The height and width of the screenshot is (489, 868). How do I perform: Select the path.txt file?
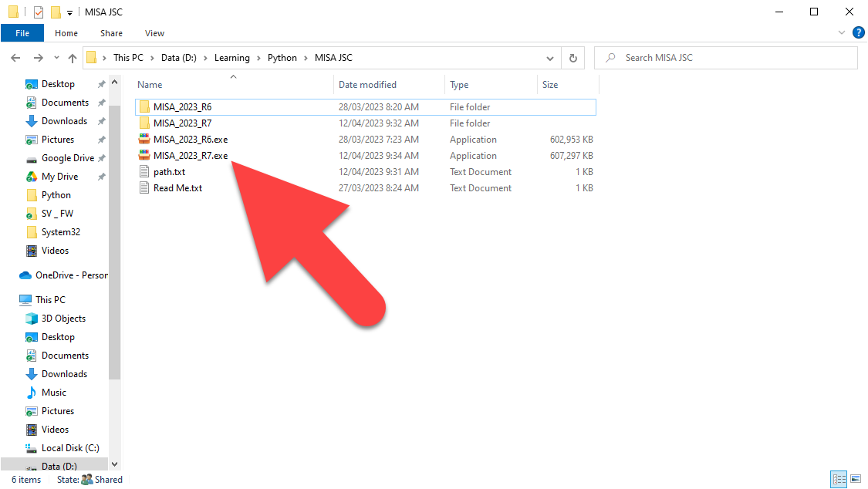[170, 171]
